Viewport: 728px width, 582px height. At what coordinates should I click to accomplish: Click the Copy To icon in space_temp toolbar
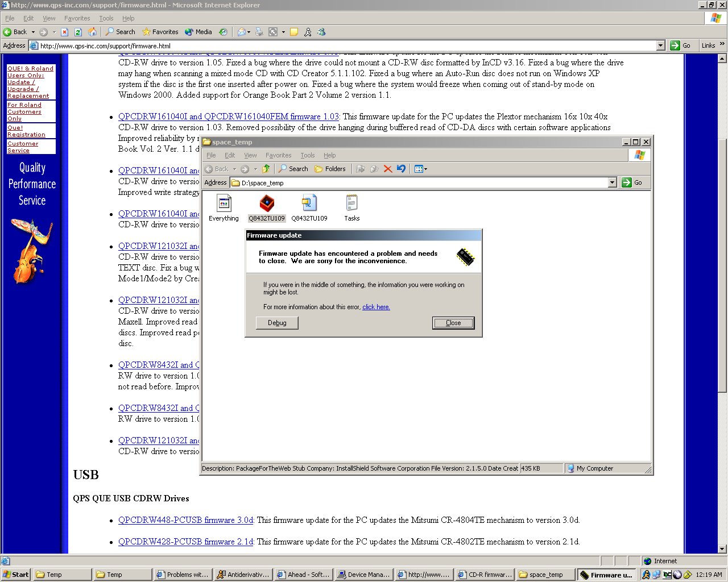374,168
